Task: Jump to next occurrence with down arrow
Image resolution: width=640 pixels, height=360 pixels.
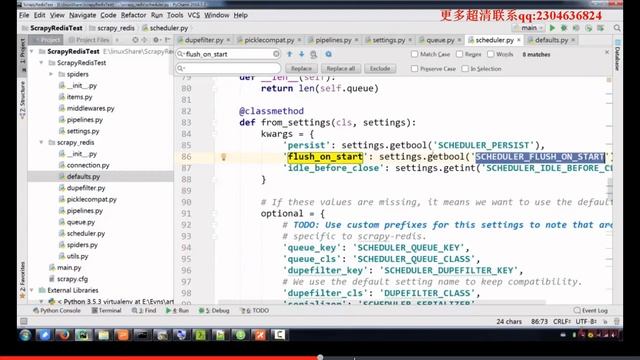Action: click(301, 54)
